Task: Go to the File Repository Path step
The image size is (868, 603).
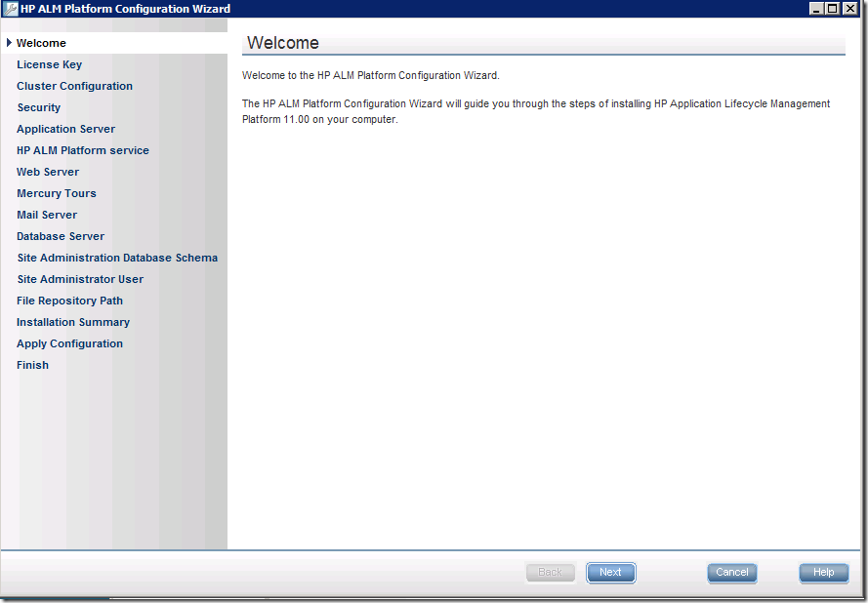Action: [x=69, y=301]
